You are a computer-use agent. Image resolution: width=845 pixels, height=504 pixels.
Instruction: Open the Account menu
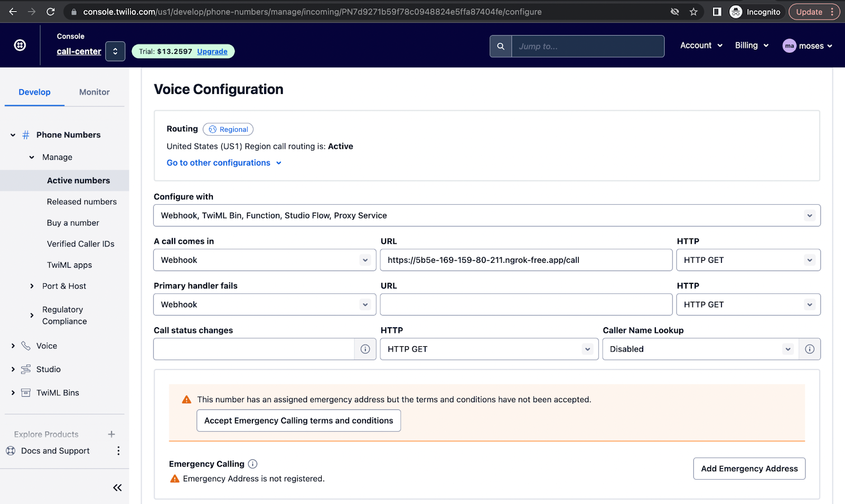(701, 45)
